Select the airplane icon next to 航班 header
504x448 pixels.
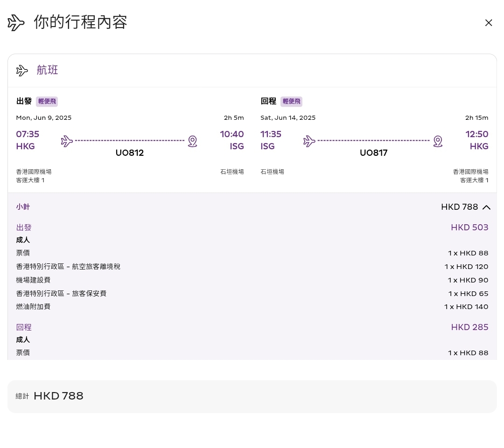[22, 70]
